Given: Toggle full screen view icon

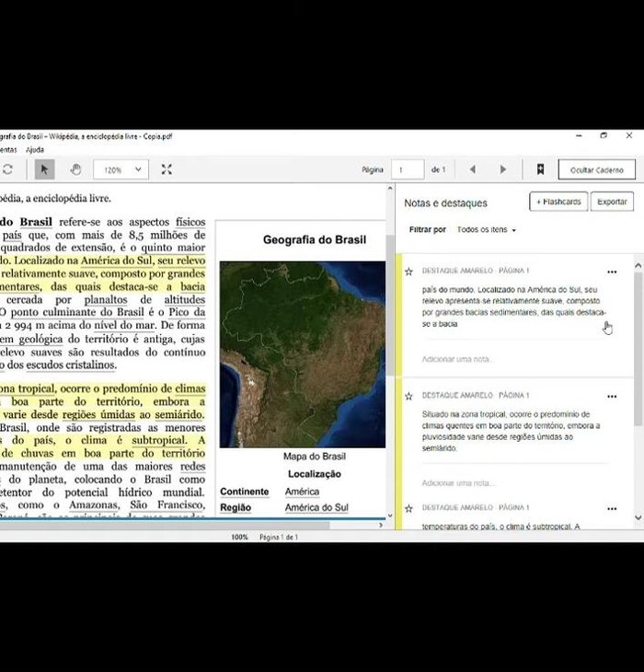Looking at the screenshot, I should point(167,169).
